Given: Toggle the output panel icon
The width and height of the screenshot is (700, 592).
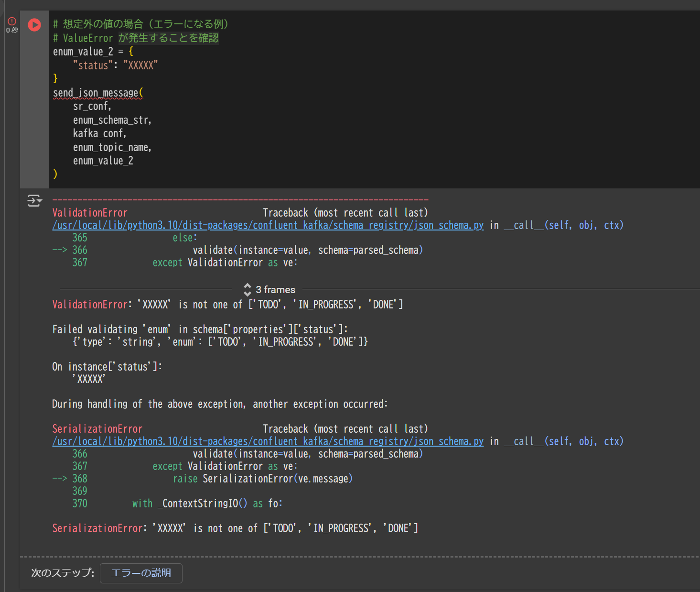Looking at the screenshot, I should point(34,200).
